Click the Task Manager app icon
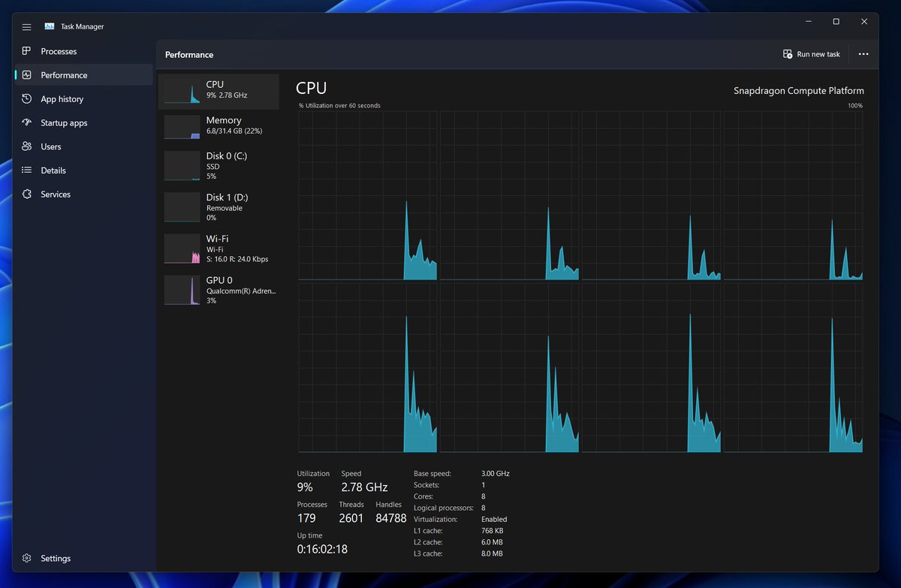Image resolution: width=901 pixels, height=588 pixels. 50,26
